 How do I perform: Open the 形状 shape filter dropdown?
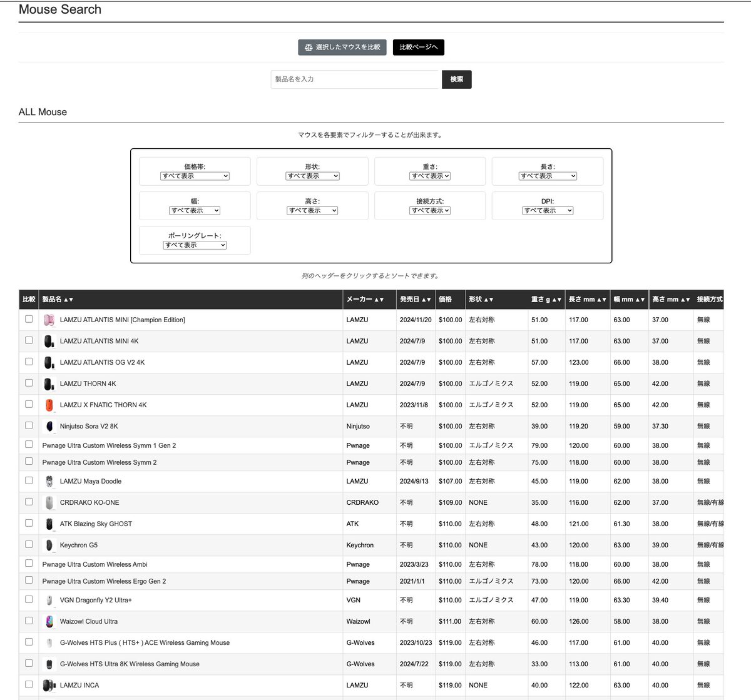312,176
